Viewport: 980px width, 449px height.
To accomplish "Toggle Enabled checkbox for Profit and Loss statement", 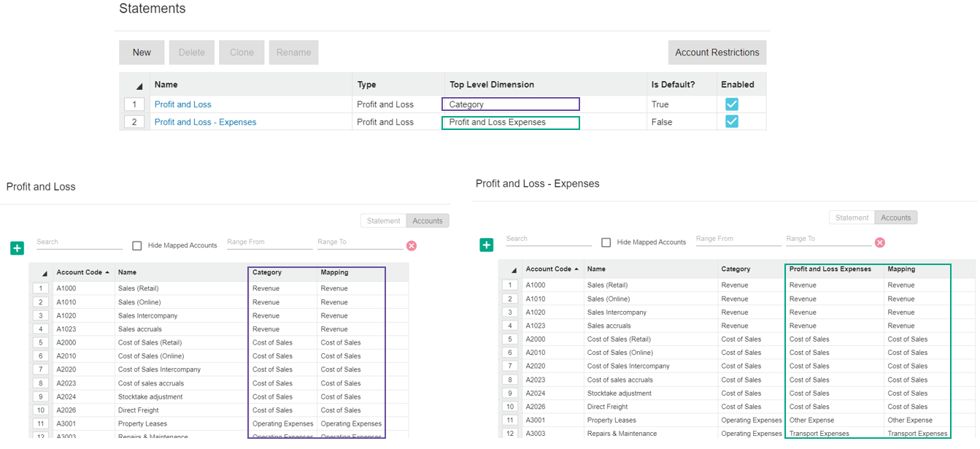I will click(x=731, y=104).
